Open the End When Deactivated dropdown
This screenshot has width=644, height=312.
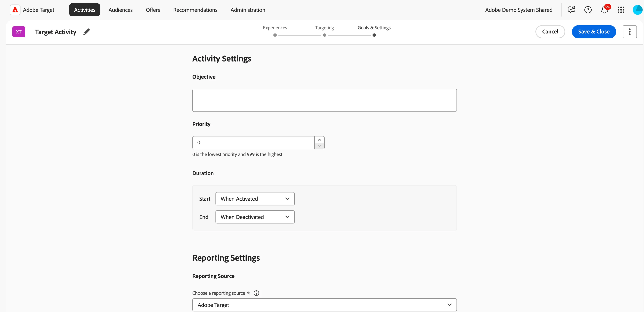click(x=255, y=217)
